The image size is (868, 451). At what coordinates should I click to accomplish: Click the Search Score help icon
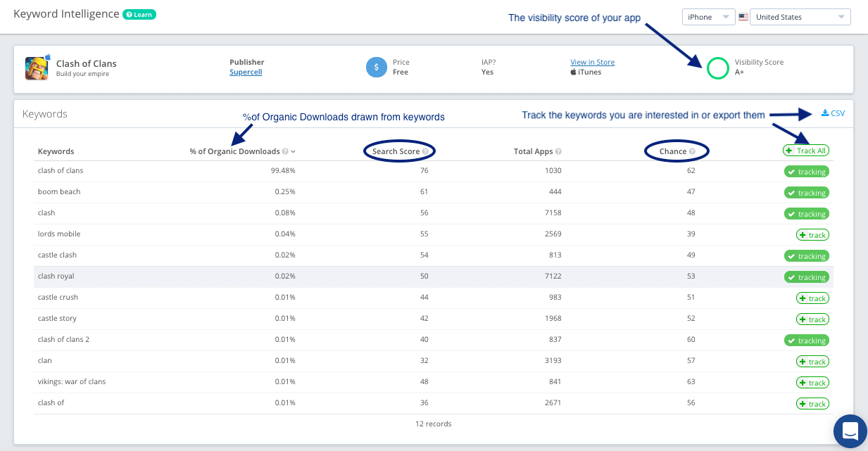tap(425, 151)
